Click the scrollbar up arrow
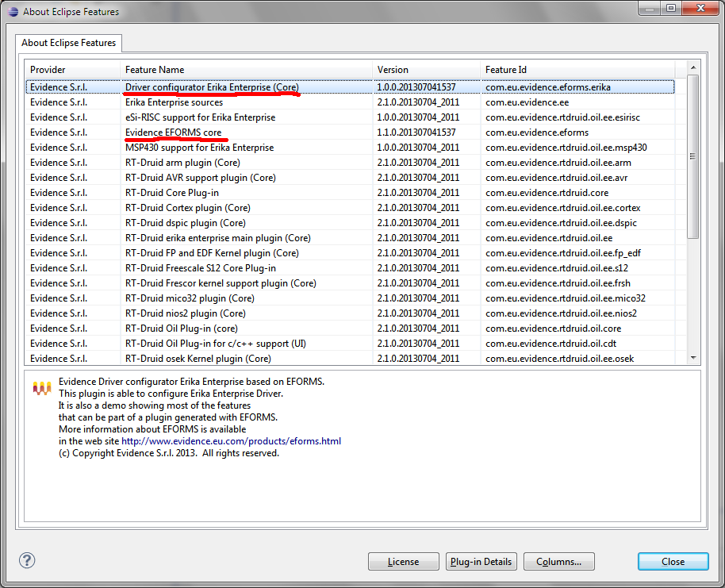The image size is (725, 588). [x=693, y=67]
